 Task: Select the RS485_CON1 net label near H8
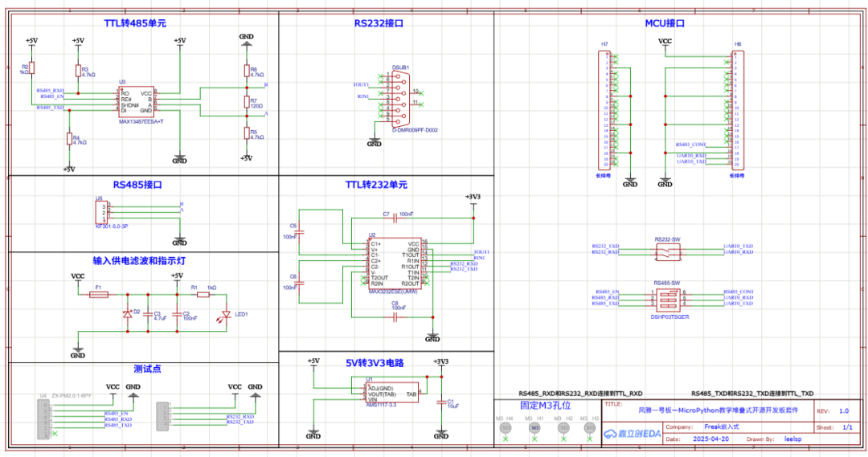691,145
